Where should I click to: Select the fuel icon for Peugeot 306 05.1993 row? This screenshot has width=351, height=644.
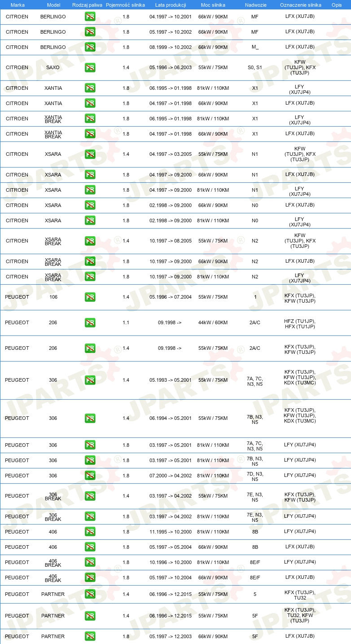90,380
